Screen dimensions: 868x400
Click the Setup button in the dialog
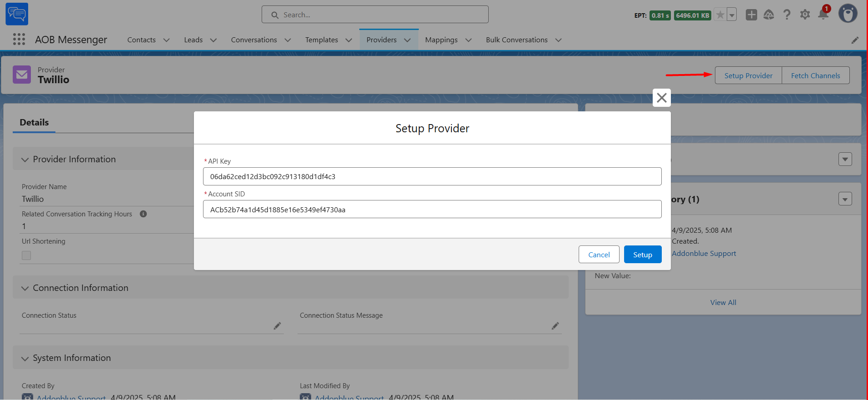643,255
